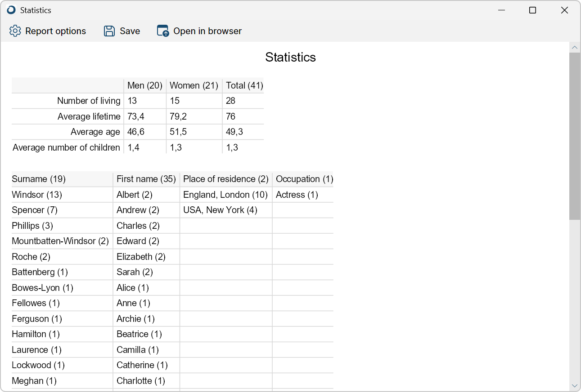Click the scrollbar down arrow
The width and height of the screenshot is (581, 392).
tap(575, 386)
